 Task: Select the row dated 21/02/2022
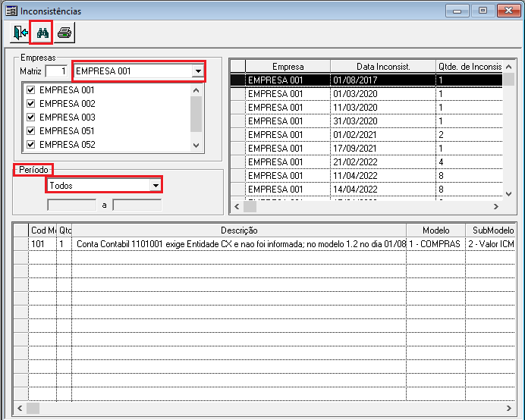pos(366,162)
